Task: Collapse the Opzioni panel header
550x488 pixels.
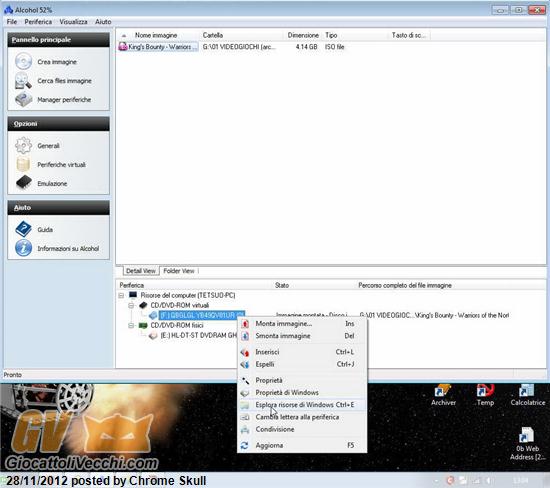Action: tap(59, 124)
